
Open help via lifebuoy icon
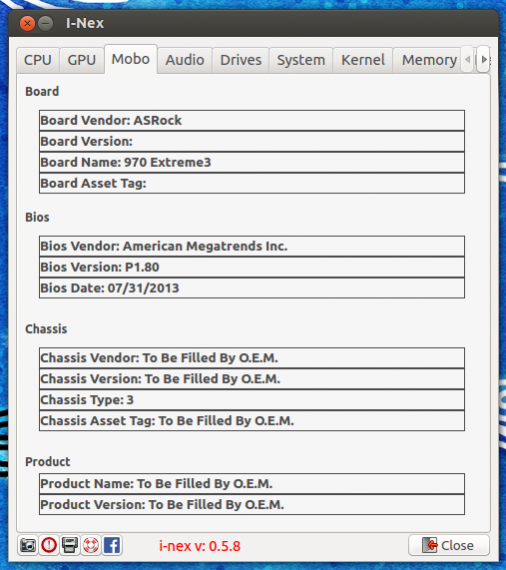(91, 545)
